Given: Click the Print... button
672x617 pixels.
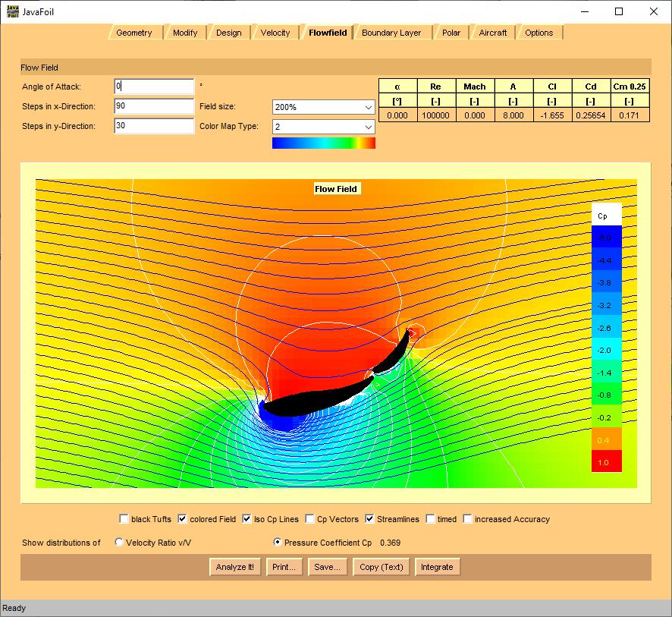Looking at the screenshot, I should point(284,567).
